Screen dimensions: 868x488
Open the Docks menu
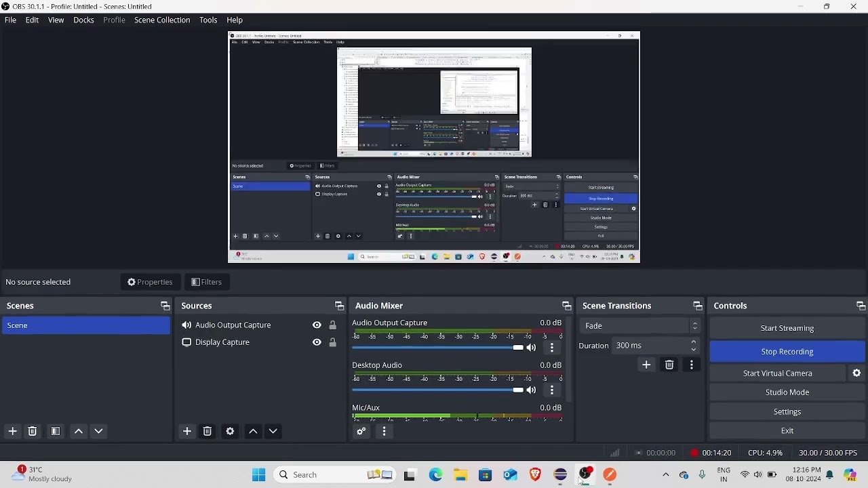83,20
